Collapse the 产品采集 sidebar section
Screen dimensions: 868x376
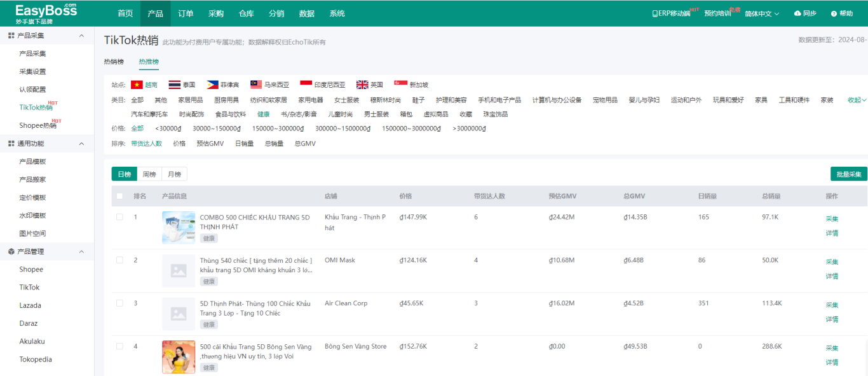[81, 36]
